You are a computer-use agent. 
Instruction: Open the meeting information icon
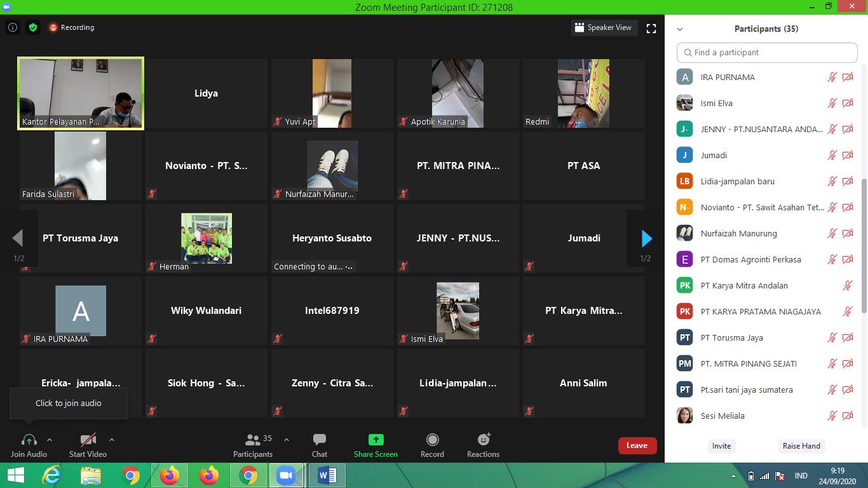pyautogui.click(x=12, y=27)
